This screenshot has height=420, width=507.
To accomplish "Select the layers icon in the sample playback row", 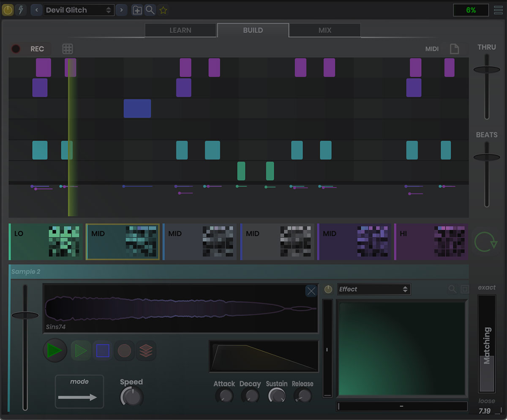I will pos(147,350).
